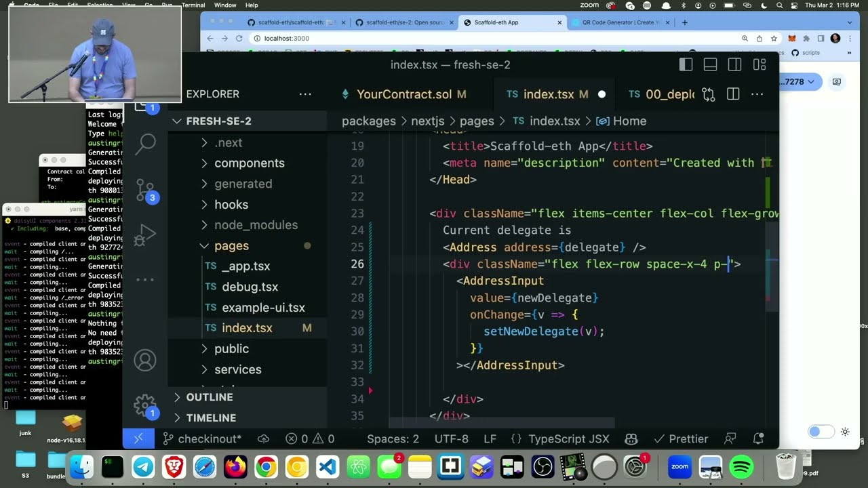868x488 pixels.
Task: Launch Spotify from the Dock
Action: (742, 466)
